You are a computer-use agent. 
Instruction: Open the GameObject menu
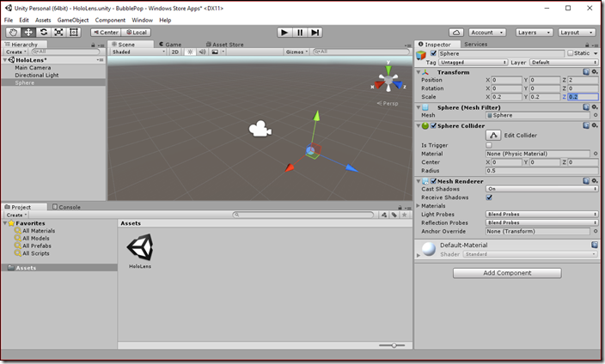(x=73, y=20)
